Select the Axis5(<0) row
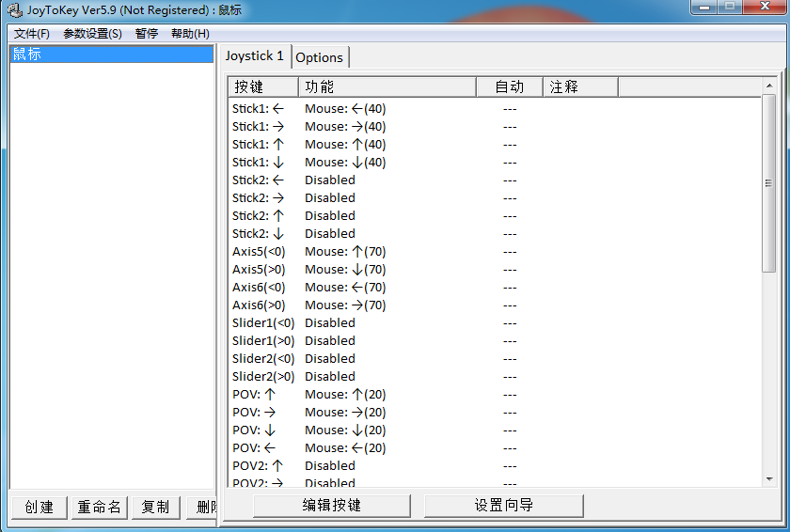 (495, 252)
